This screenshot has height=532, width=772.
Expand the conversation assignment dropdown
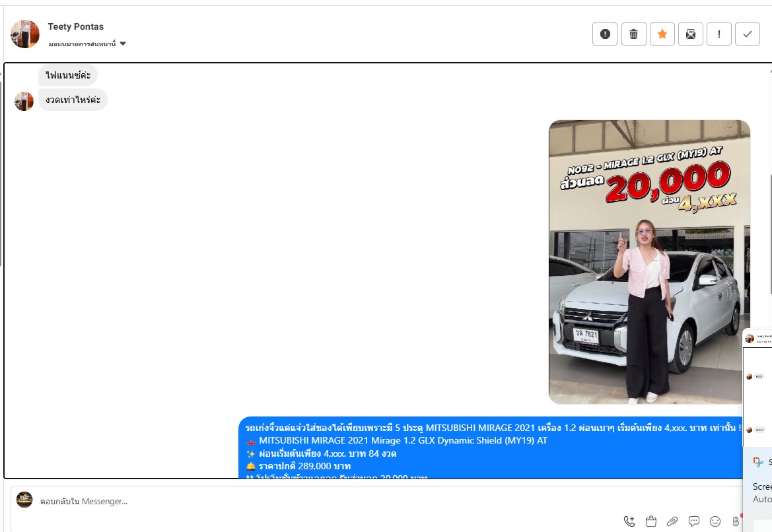pos(87,44)
